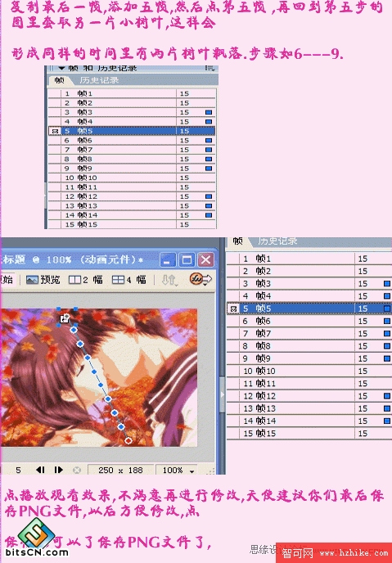
Task: Select the 帧10 row in the upper panel
Action: (x=132, y=178)
